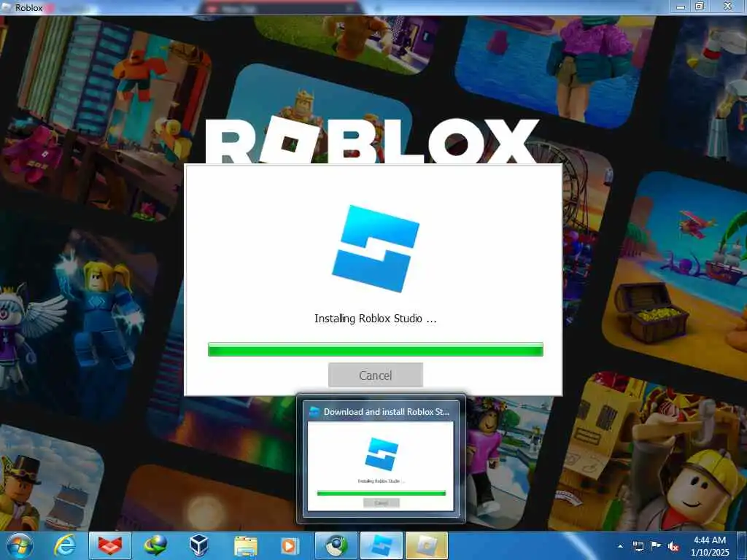Close the Roblox window

click(x=727, y=7)
